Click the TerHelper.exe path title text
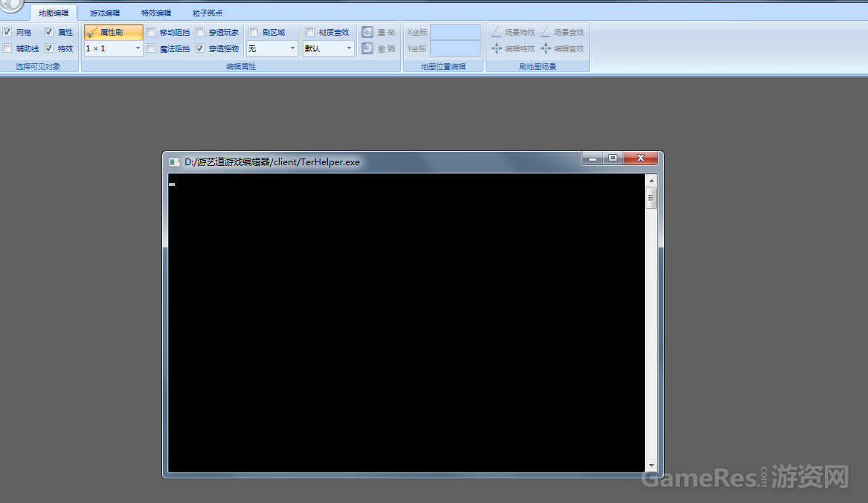 [271, 162]
